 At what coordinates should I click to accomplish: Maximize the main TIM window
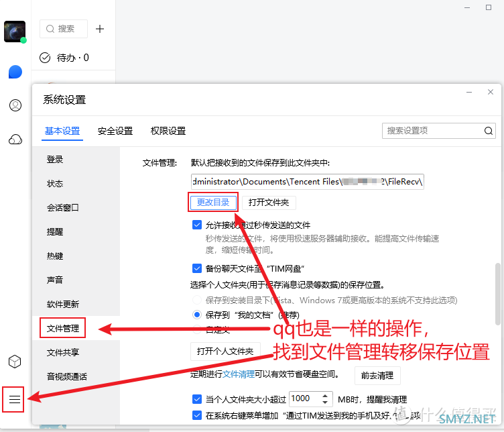pos(488,7)
